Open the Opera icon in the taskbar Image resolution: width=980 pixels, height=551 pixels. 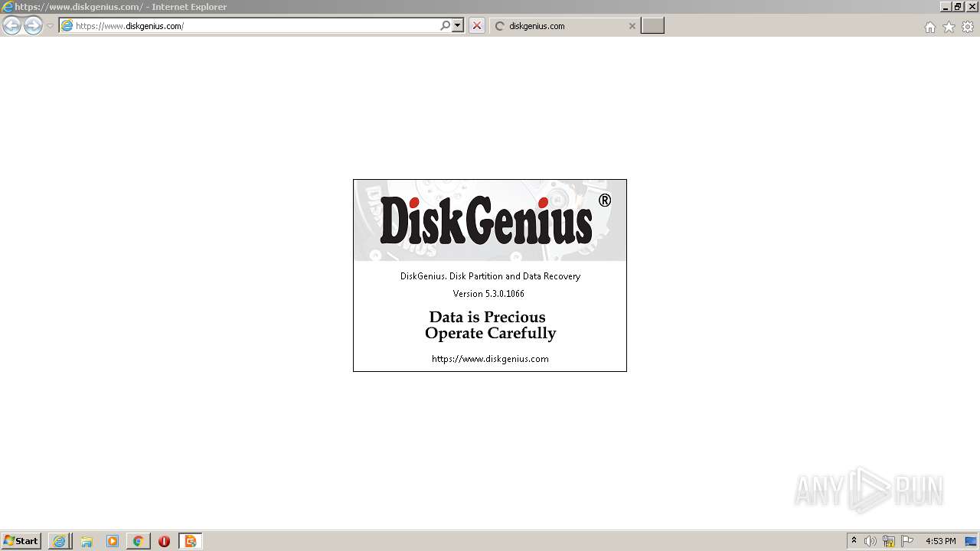tap(164, 541)
